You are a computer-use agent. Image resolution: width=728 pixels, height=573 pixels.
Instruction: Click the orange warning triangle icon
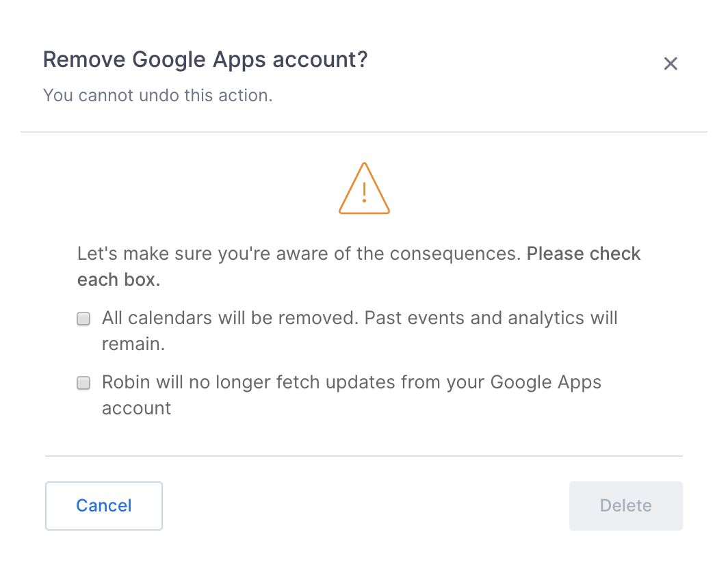click(x=364, y=188)
